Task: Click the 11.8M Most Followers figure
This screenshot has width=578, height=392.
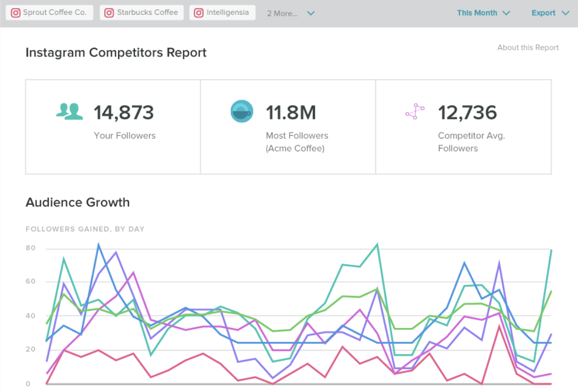Action: pyautogui.click(x=291, y=112)
